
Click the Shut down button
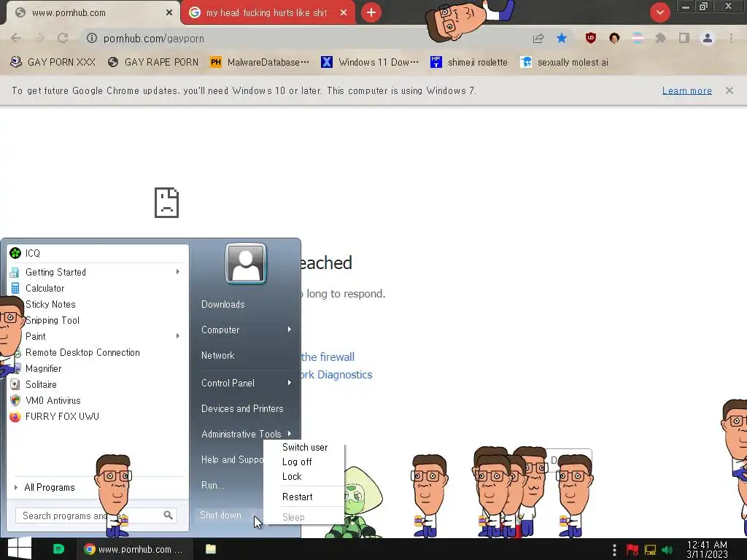[220, 516]
